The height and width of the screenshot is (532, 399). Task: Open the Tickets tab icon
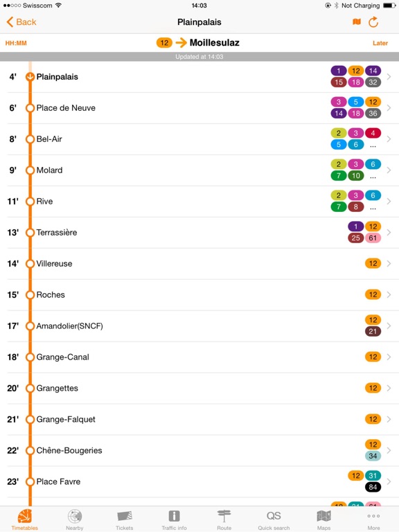(125, 520)
